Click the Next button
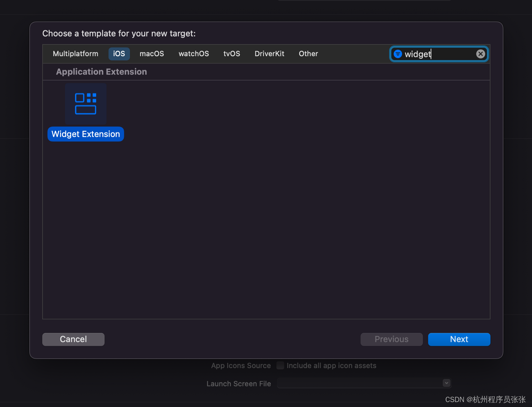Screen dimensions: 532x407 click(459, 339)
